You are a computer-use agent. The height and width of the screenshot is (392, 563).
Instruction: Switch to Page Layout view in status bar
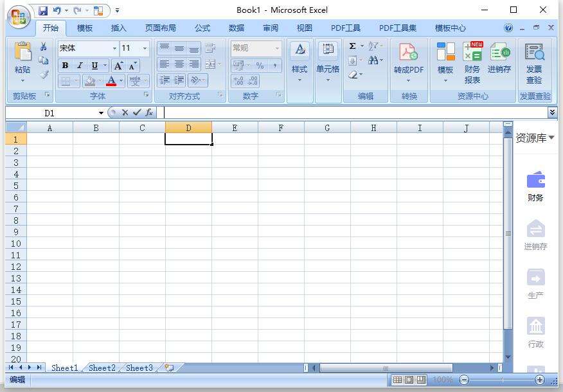[x=409, y=380]
